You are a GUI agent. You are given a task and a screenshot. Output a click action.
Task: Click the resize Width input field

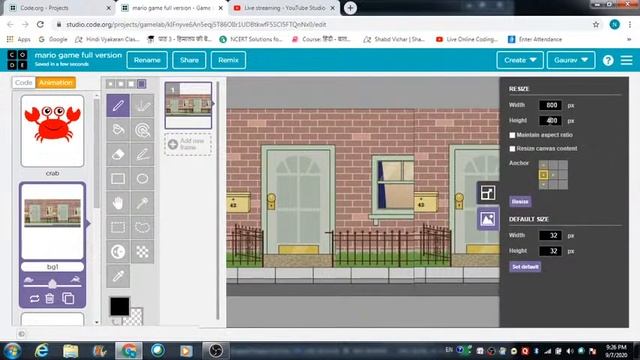pos(550,105)
